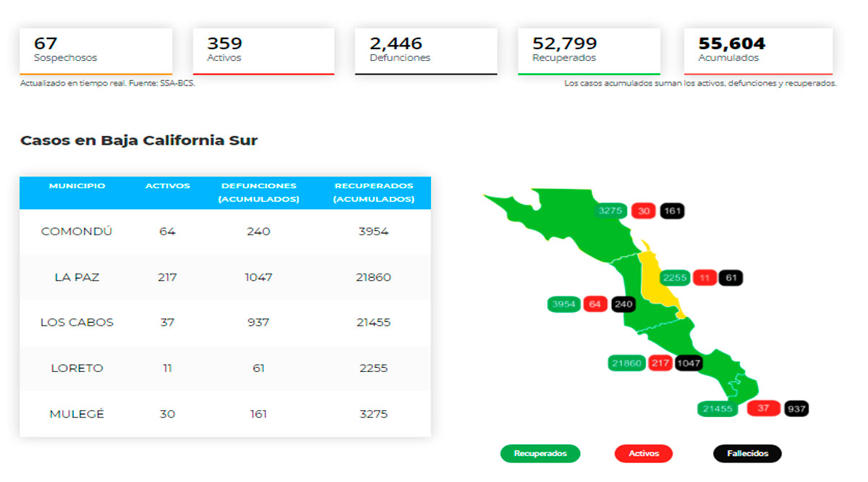Select the LORETO municipality cell
Viewport: 868px width, 482px height.
coord(77,368)
